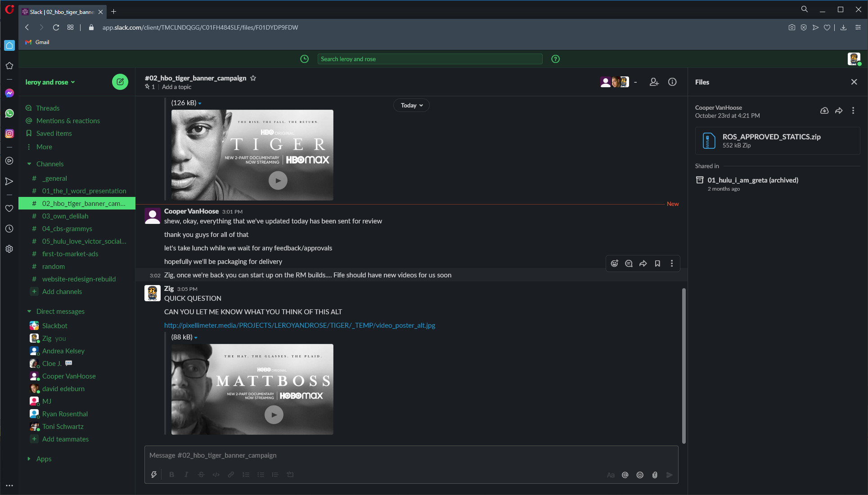Viewport: 868px width, 495px height.
Task: Toggle blockquote formatting
Action: 275,475
